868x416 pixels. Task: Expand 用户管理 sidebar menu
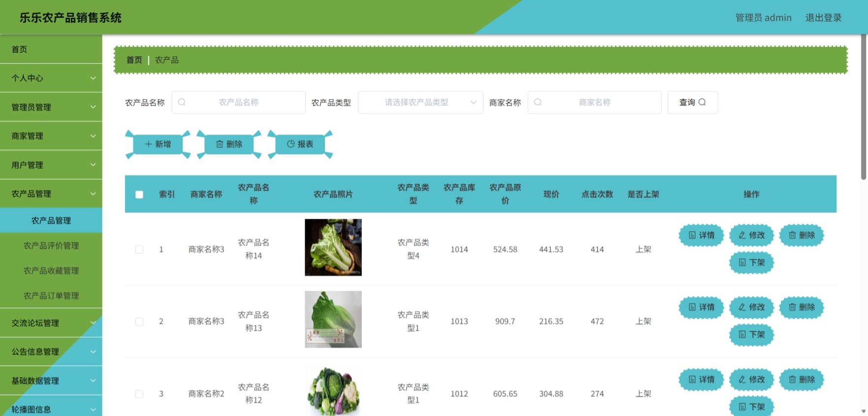click(51, 165)
